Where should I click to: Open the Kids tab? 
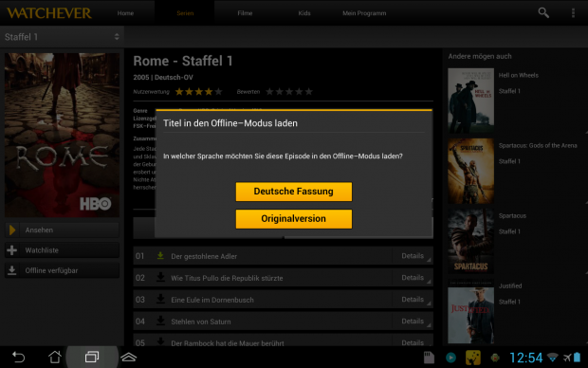tap(304, 13)
